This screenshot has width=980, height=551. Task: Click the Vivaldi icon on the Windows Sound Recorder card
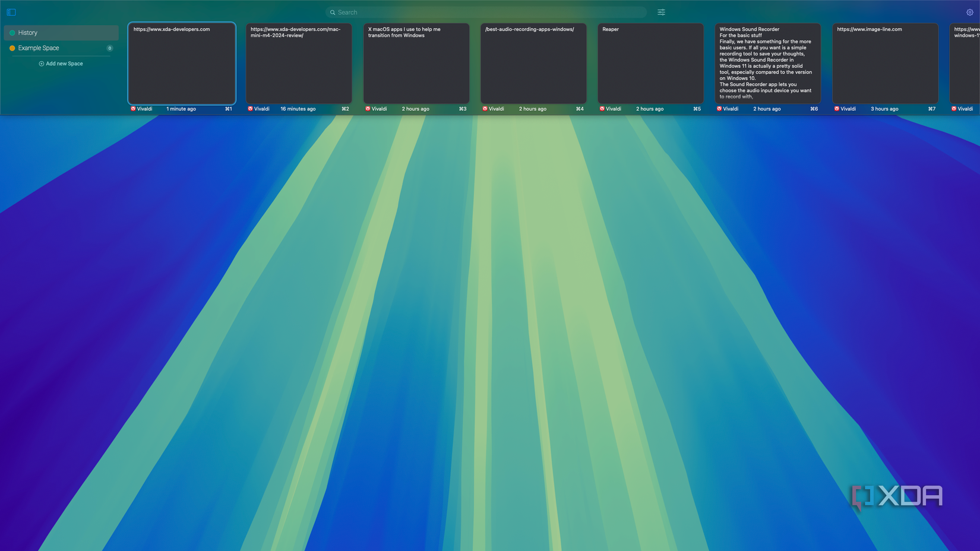point(718,109)
